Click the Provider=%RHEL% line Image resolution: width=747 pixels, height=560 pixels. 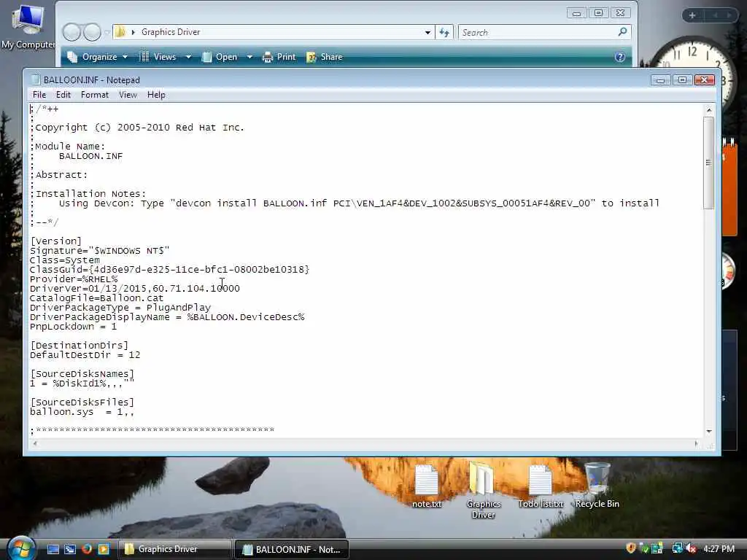[x=74, y=279]
